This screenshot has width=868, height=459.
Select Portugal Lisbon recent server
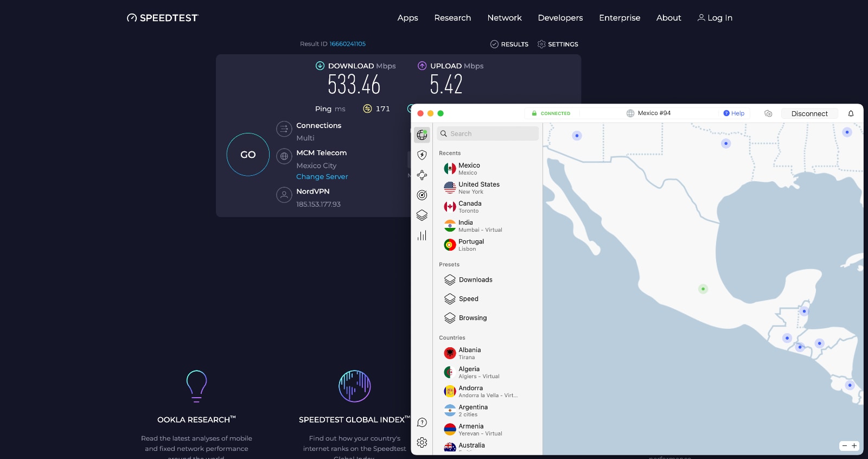coord(487,245)
